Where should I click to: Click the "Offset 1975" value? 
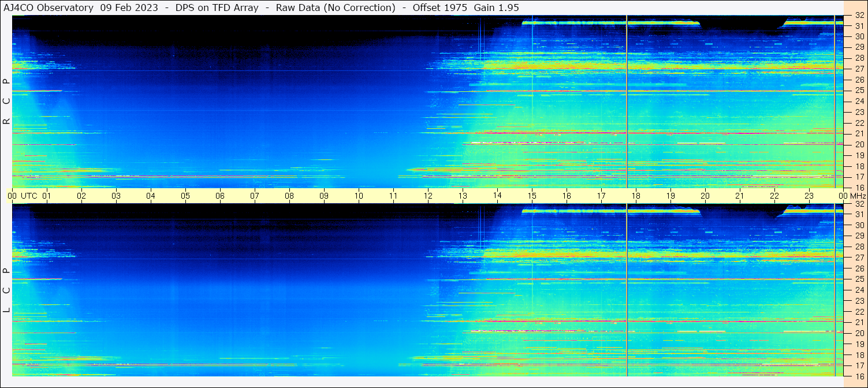[x=439, y=8]
